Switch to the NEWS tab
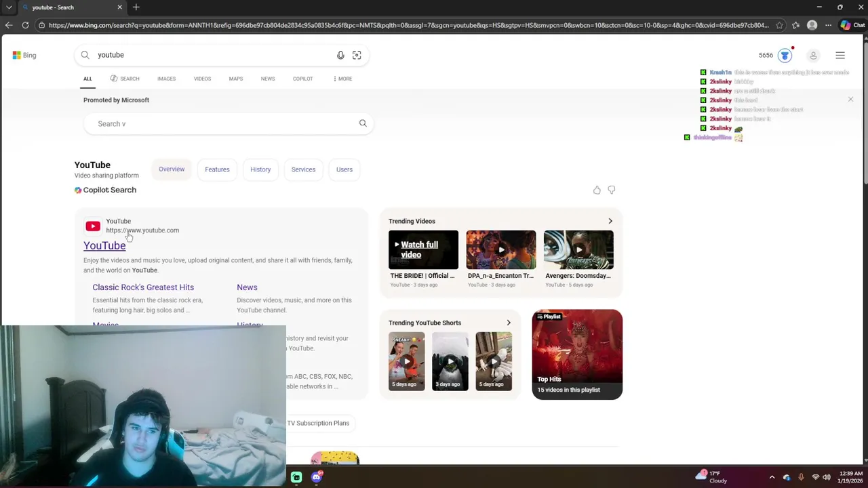The image size is (868, 488). (268, 79)
